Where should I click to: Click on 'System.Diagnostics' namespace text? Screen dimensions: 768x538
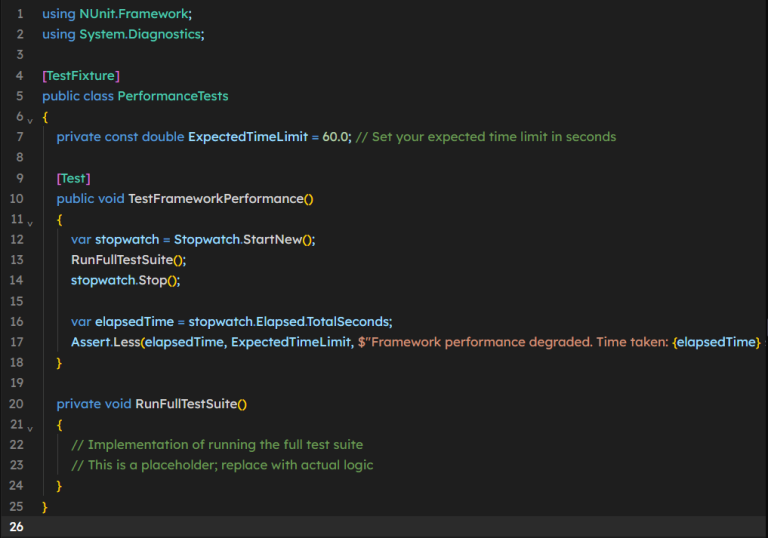click(x=140, y=34)
